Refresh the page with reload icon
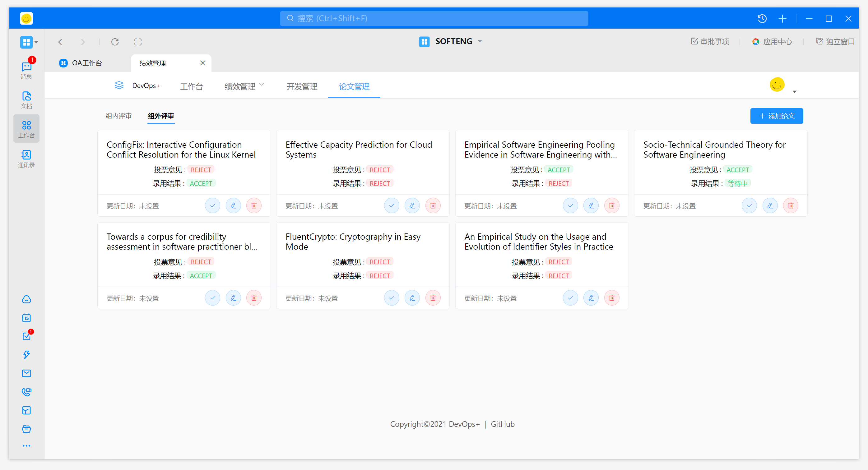The width and height of the screenshot is (868, 470). click(115, 42)
